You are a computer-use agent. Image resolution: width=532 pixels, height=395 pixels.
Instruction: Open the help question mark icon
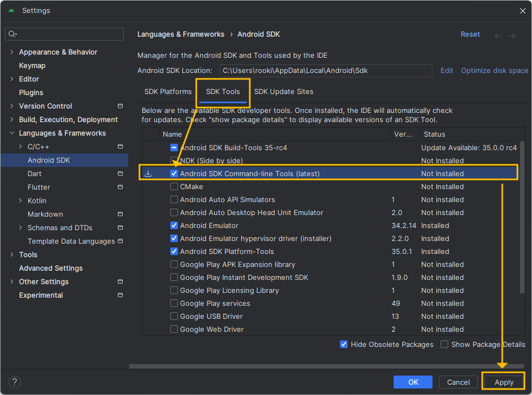tap(15, 382)
